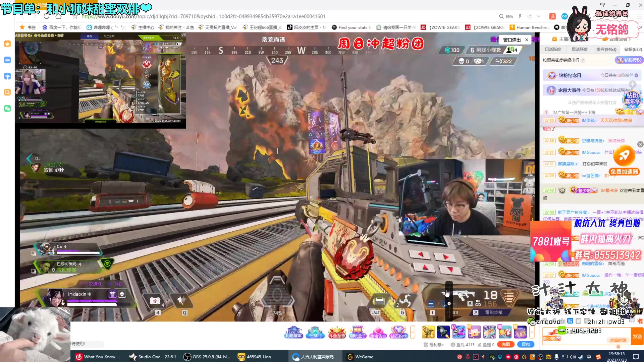The height and width of the screenshot is (362, 644).
Task: Reload the page with the refresh icon
Action: point(46,16)
